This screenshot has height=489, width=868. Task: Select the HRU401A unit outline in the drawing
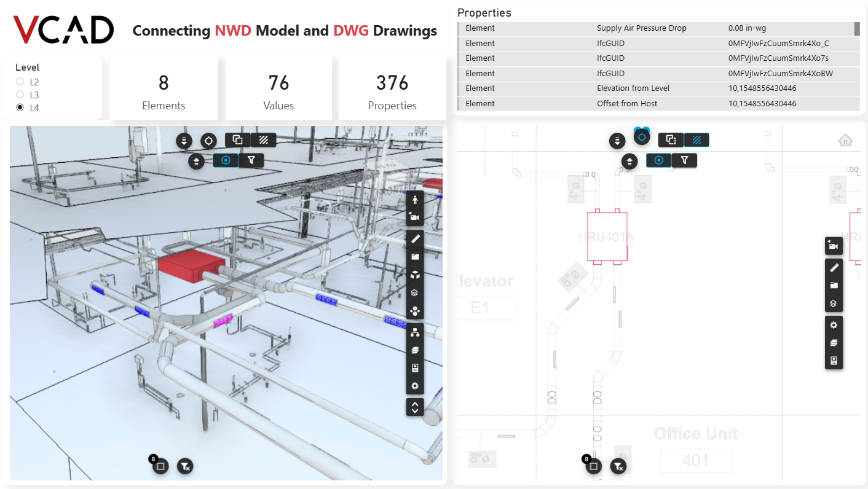[607, 237]
